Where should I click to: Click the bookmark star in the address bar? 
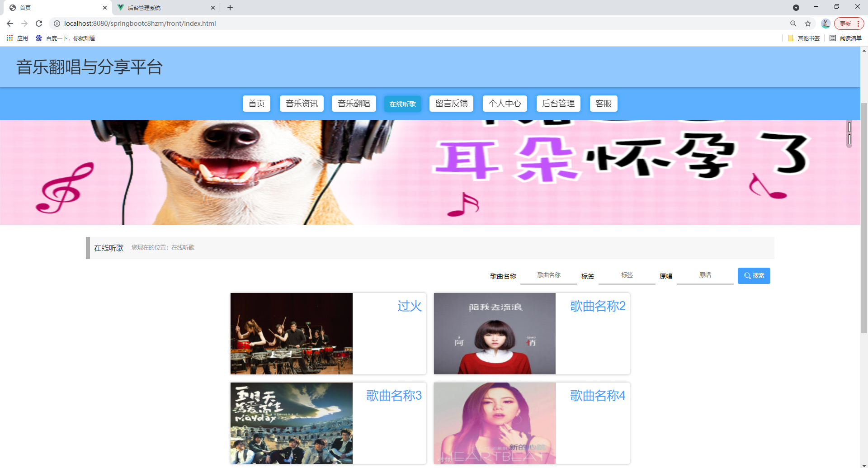tap(808, 23)
